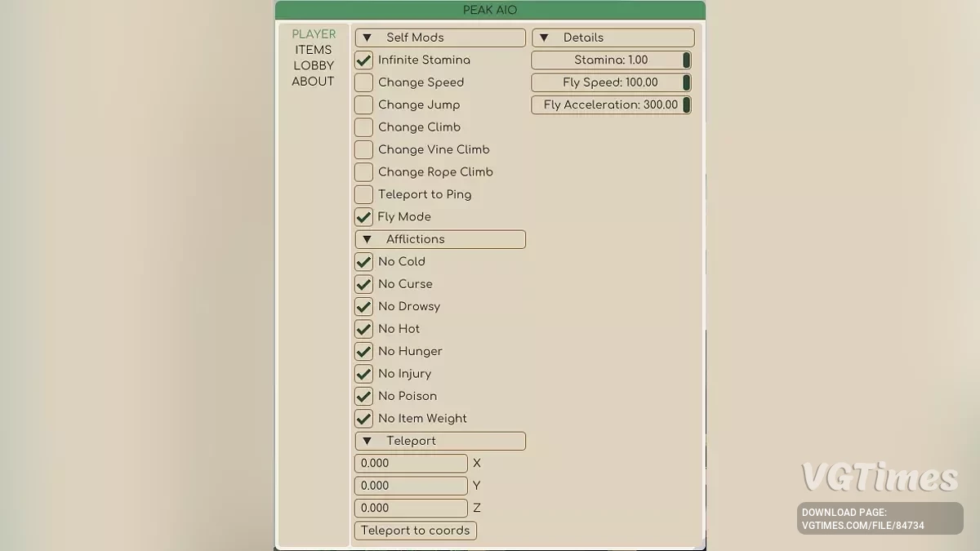Click the Fly Speed slider
The height and width of the screenshot is (551, 980).
click(x=610, y=82)
